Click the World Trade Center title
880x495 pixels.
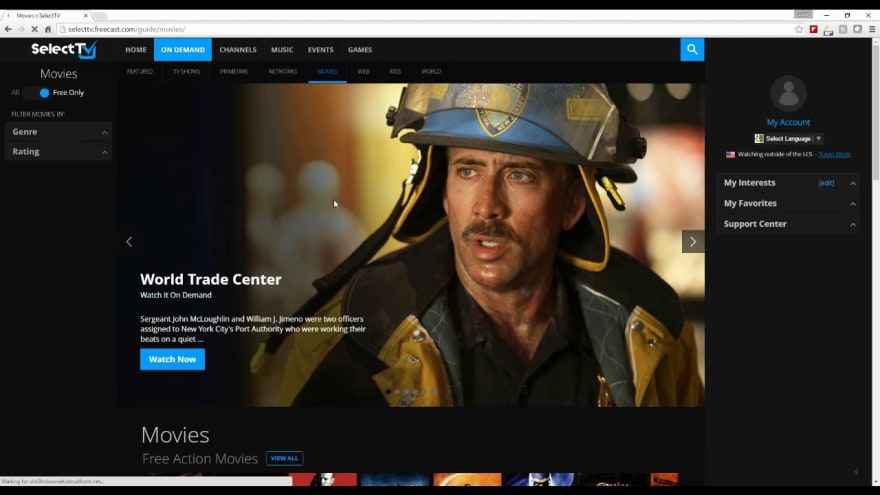tap(211, 279)
